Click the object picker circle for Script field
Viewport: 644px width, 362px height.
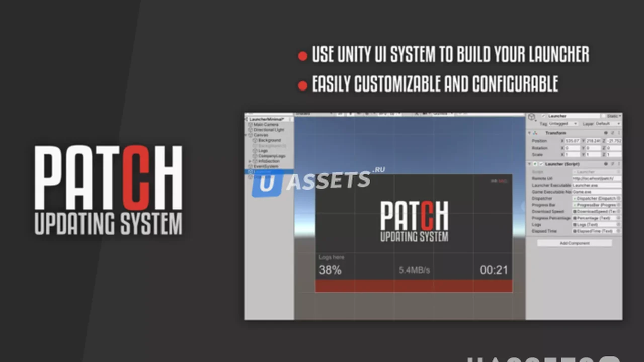click(x=618, y=172)
